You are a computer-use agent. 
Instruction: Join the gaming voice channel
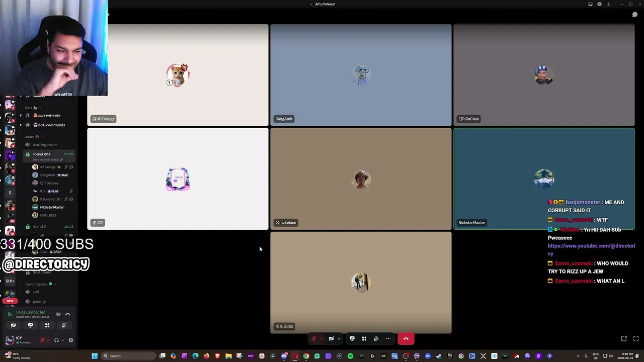point(49,302)
